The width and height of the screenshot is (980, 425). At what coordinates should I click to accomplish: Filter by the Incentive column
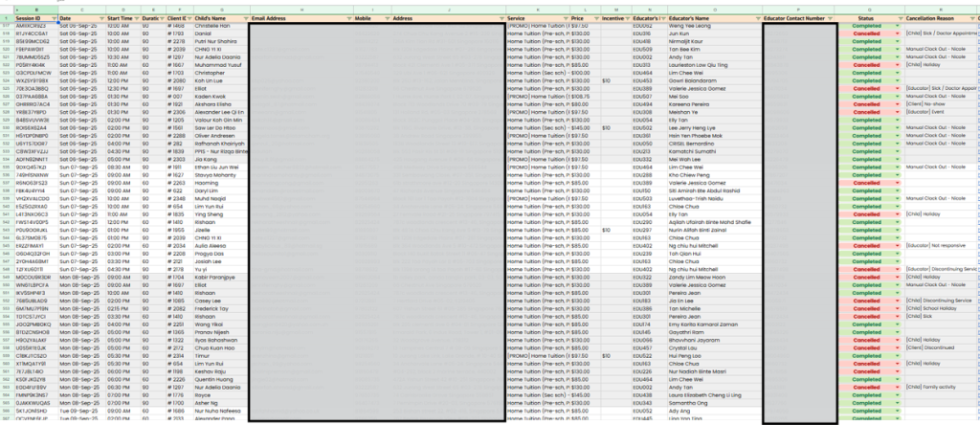click(628, 18)
